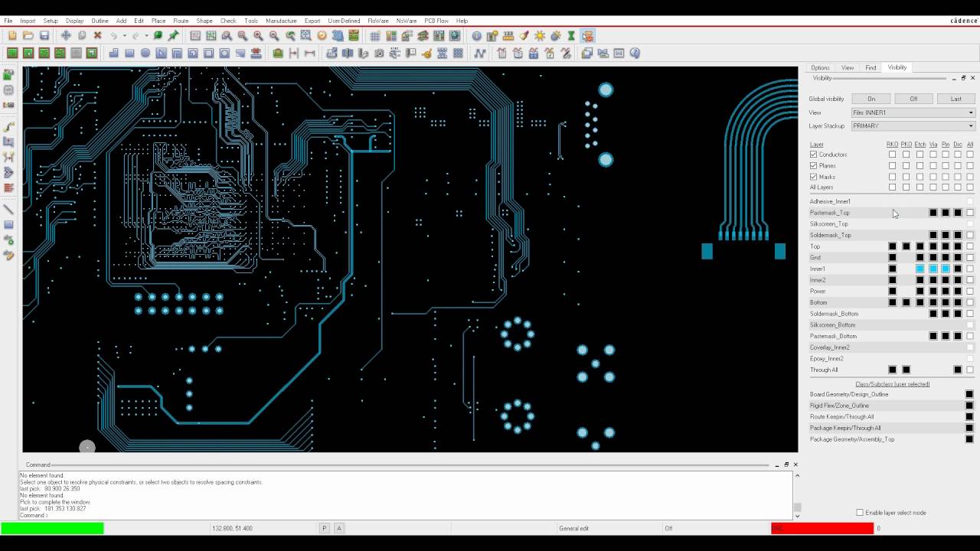The image size is (980, 551).
Task: Switch to the Find tab
Action: (x=871, y=67)
